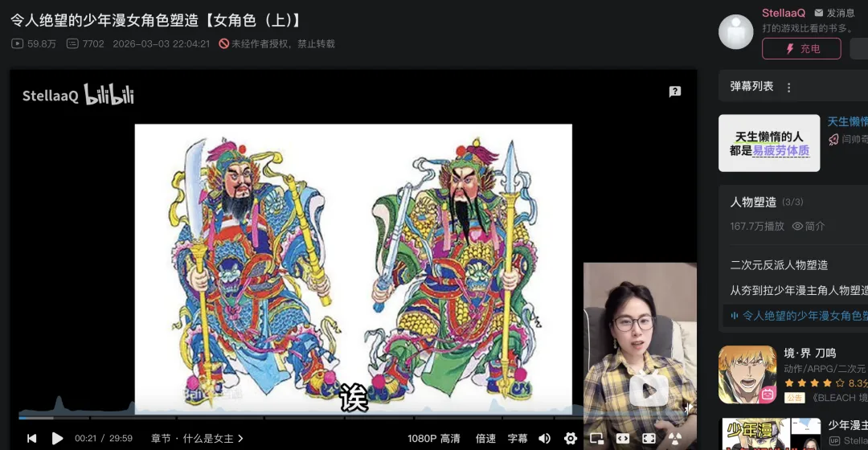Click the 充电 charge button
The image size is (868, 450).
[801, 49]
